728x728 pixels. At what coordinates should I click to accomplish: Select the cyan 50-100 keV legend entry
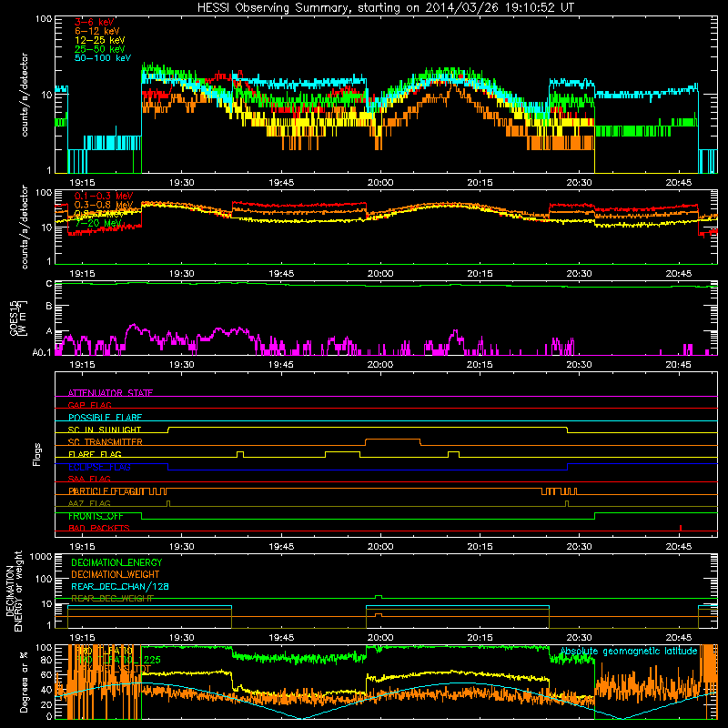coord(103,58)
